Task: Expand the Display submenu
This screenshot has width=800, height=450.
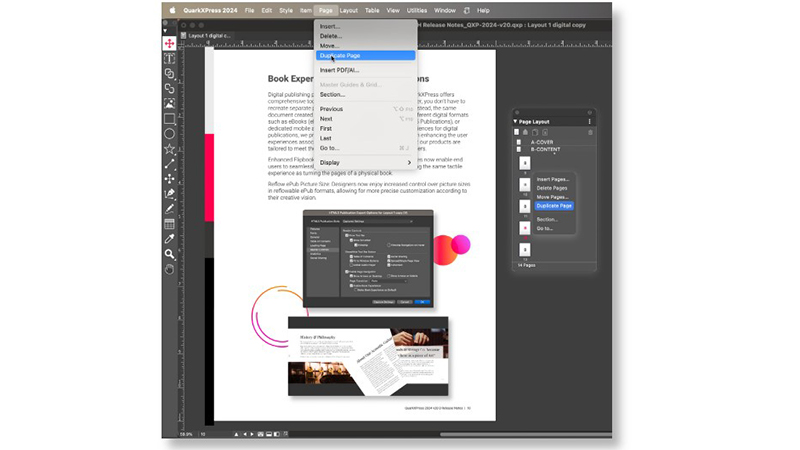Action: pos(365,162)
